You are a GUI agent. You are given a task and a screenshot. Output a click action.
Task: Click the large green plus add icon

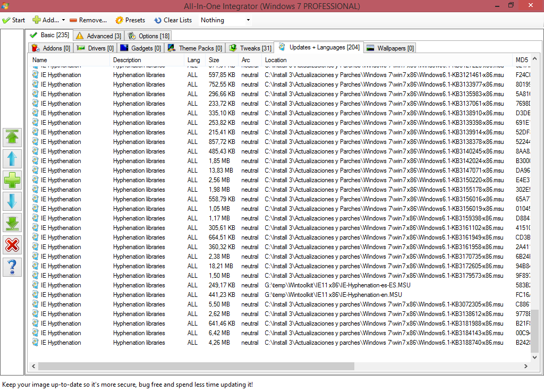12,181
